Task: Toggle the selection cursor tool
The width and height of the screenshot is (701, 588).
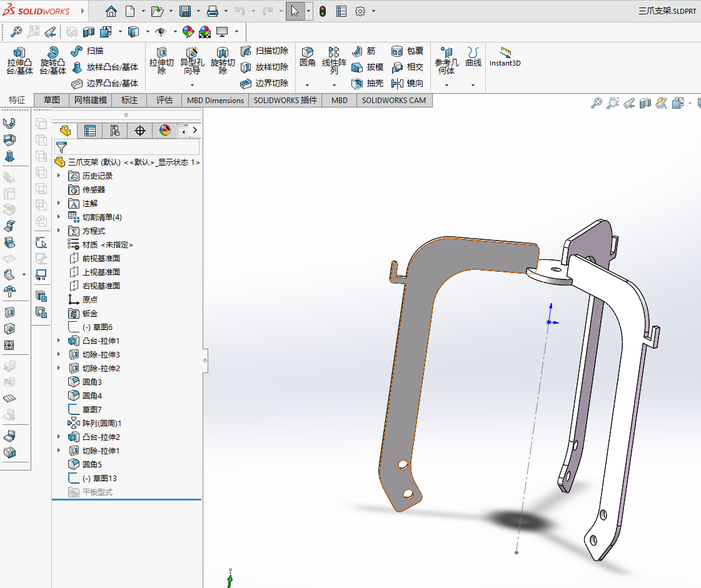Action: (295, 11)
